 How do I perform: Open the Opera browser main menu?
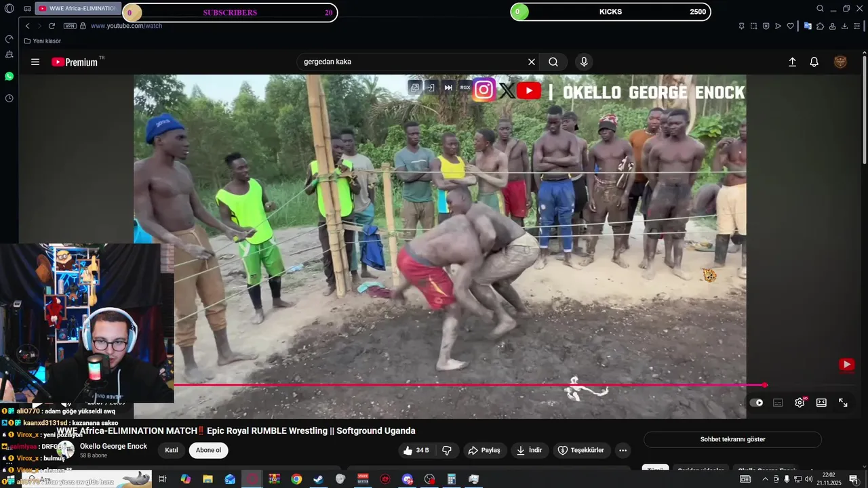click(9, 9)
